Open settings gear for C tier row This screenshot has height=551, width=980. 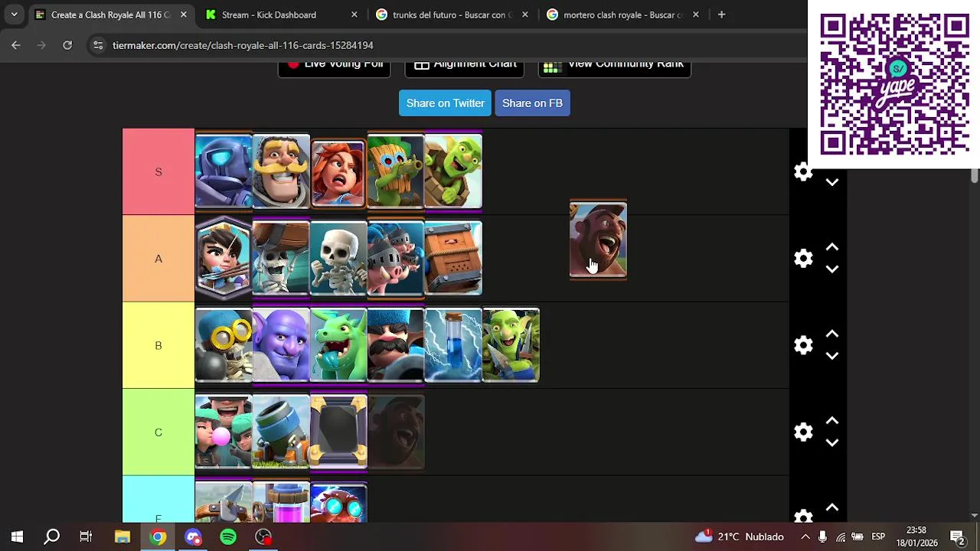[x=803, y=432]
